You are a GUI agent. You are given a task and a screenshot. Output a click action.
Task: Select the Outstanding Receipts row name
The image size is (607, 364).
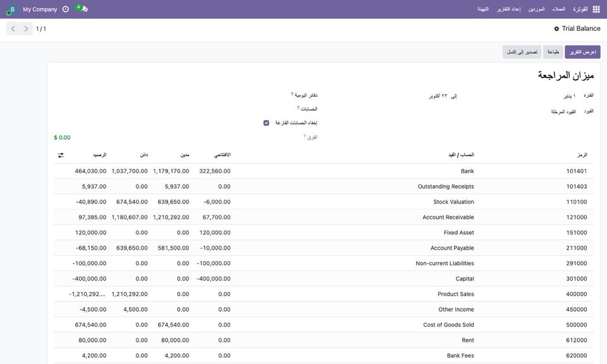[446, 186]
